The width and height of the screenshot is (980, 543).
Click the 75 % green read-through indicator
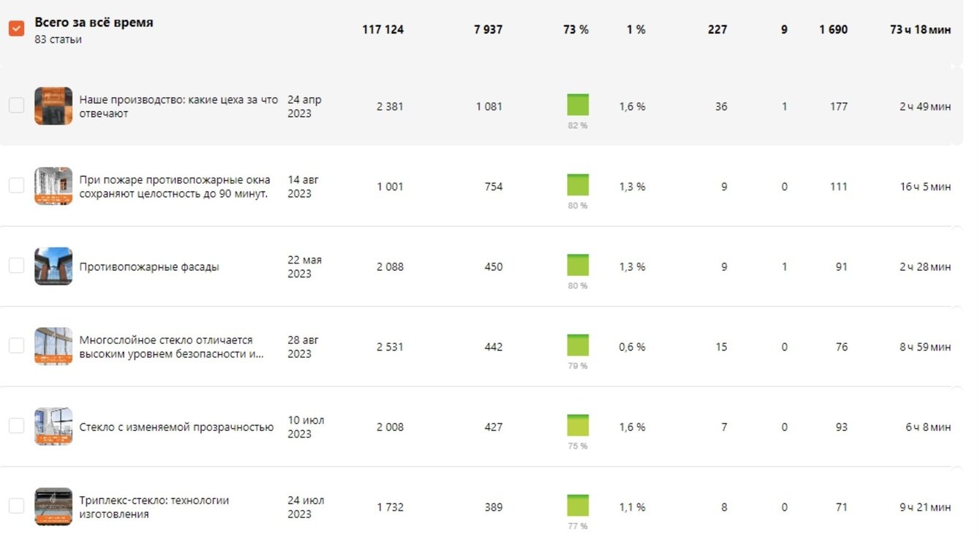pos(578,425)
